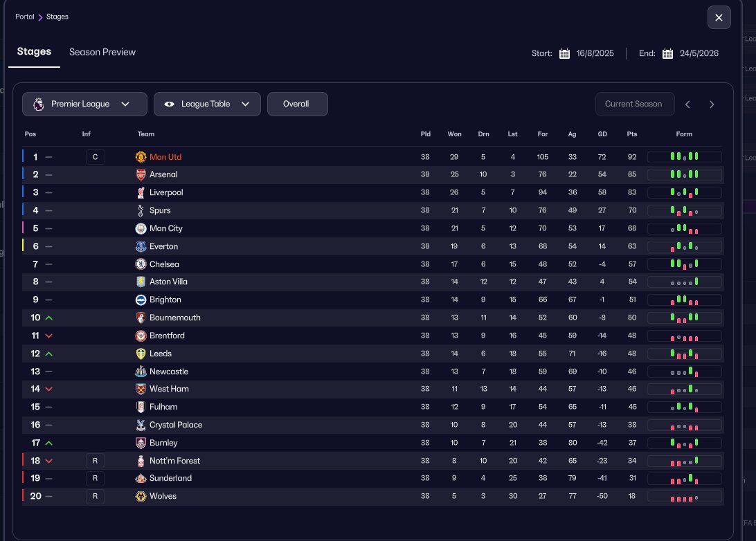Click the Current Season button
The width and height of the screenshot is (756, 541).
click(633, 104)
